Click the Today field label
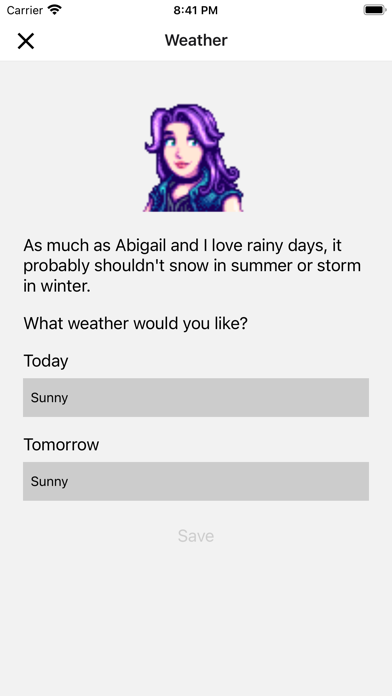The height and width of the screenshot is (696, 392). 46,361
